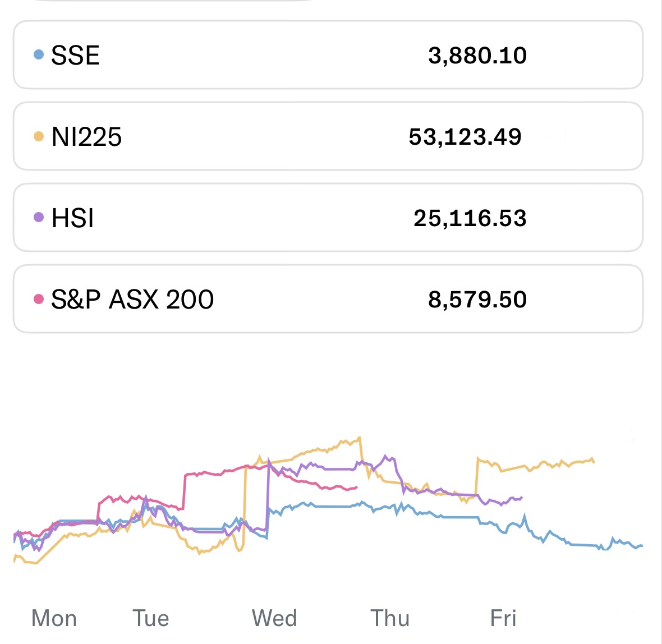Select Mon on the chart axis
The height and width of the screenshot is (644, 662).
pos(54,618)
